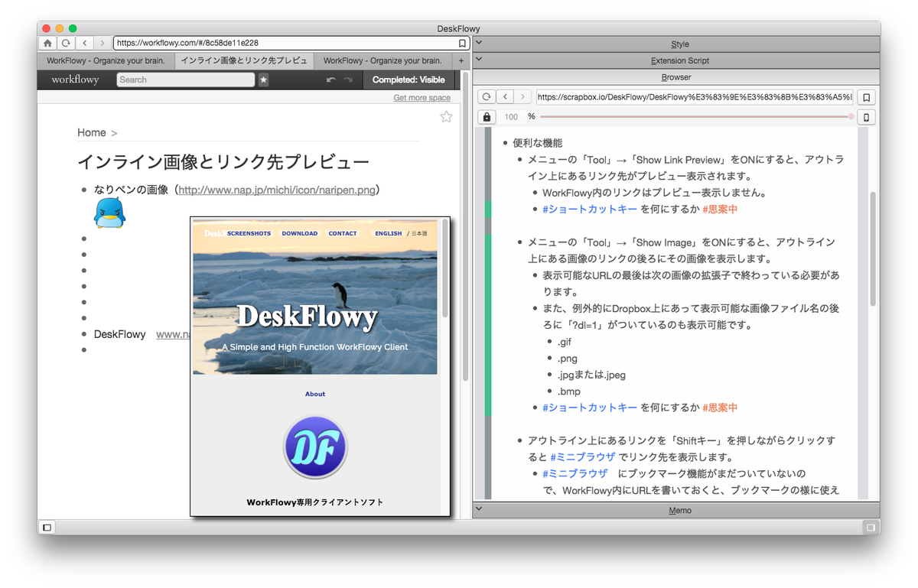The height and width of the screenshot is (588, 918).
Task: Open the Memo panel header
Action: 676,510
